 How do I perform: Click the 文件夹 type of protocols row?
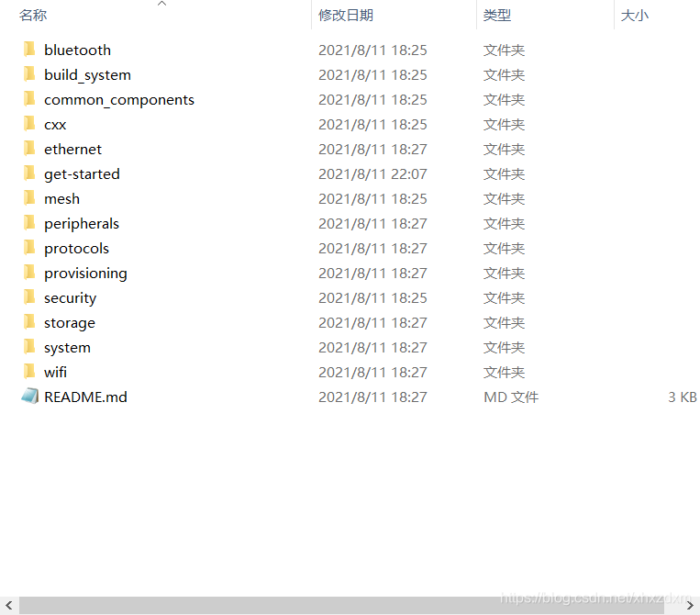coord(504,249)
